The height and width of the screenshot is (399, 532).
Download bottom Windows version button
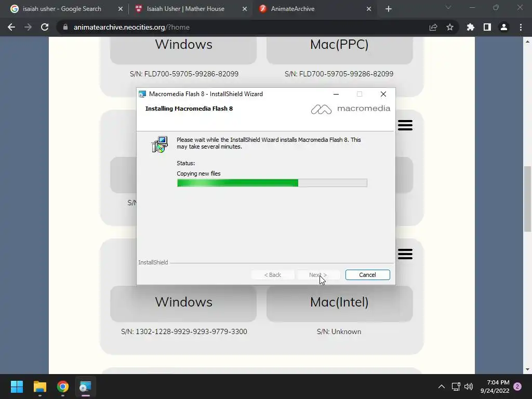coord(183,303)
